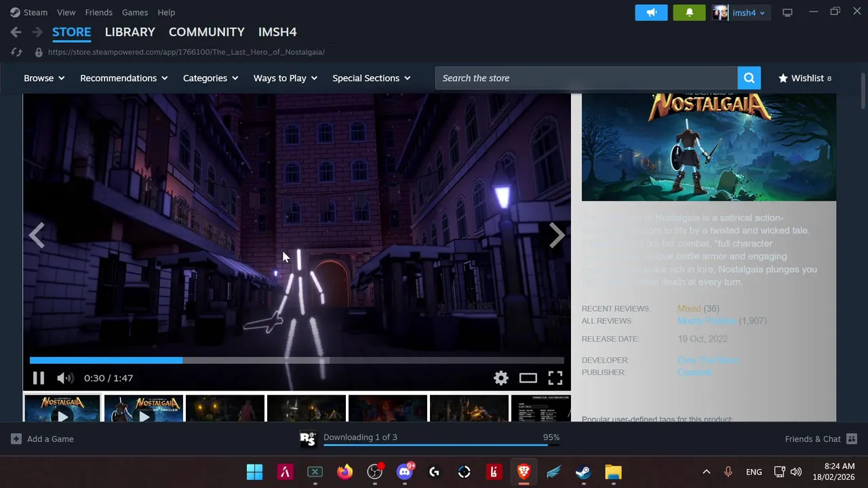Open Discord from the taskbar
The width and height of the screenshot is (868, 488).
[x=405, y=472]
